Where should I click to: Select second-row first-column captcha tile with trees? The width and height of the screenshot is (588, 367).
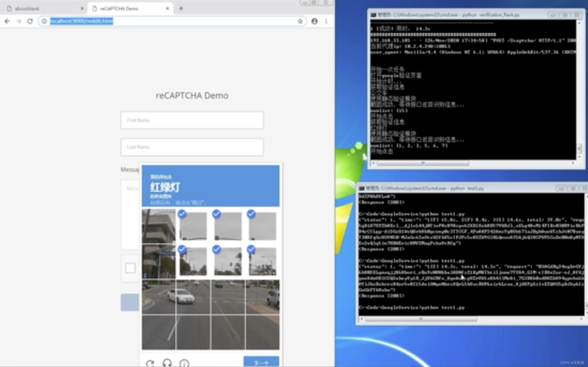coord(159,262)
